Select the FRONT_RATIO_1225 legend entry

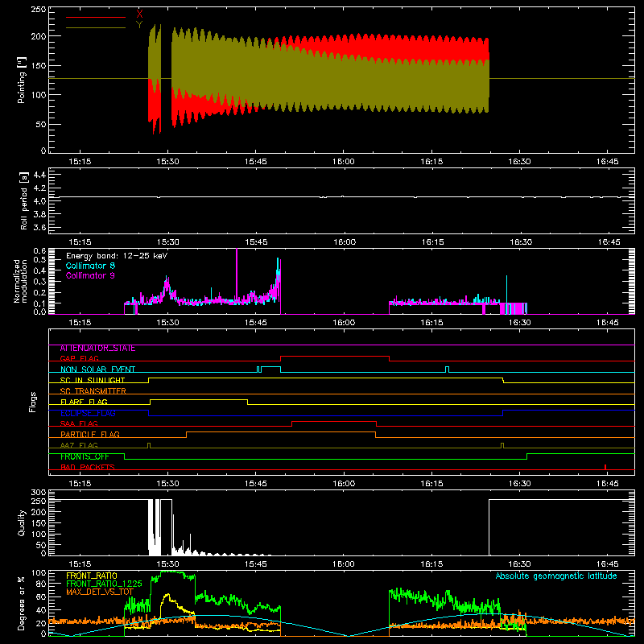(104, 584)
